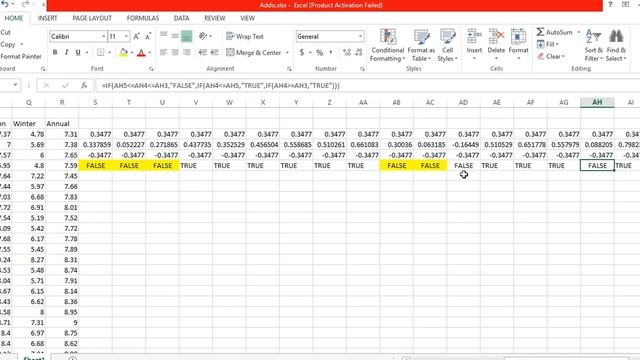Select column AH header
Image resolution: width=640 pixels, height=360 pixels.
pos(597,102)
